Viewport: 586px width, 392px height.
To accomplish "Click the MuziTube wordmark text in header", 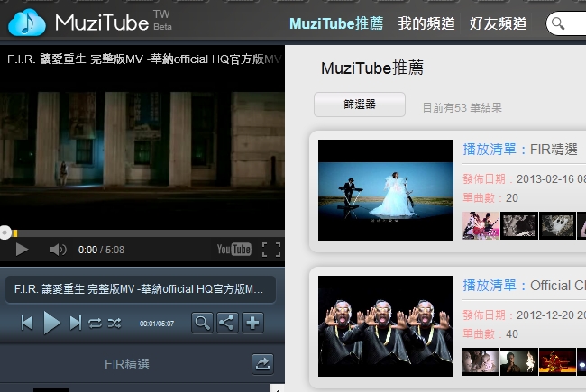I will coord(102,23).
